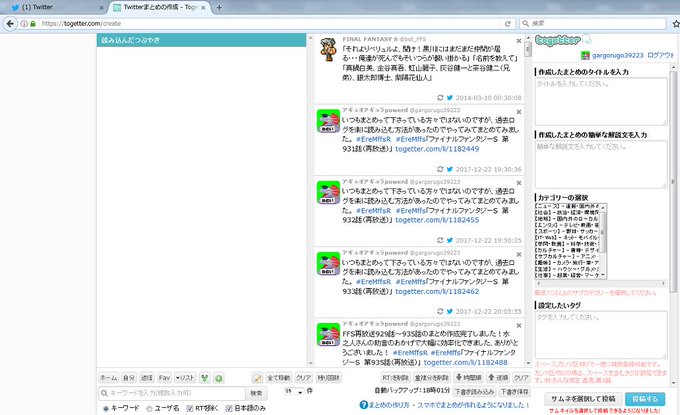Click the browser back arrow button
Screen dimensions: 680x415
pyautogui.click(x=10, y=23)
